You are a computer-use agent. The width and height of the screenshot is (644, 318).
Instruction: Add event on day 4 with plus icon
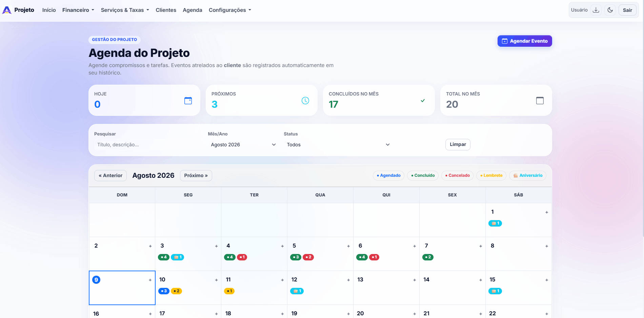tap(282, 246)
